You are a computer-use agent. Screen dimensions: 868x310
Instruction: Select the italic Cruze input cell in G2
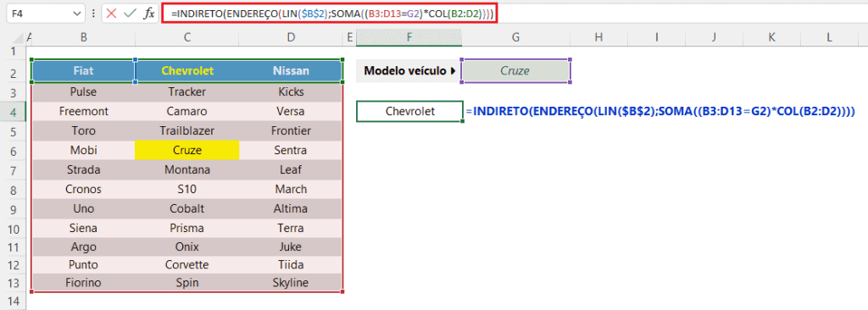tap(515, 71)
